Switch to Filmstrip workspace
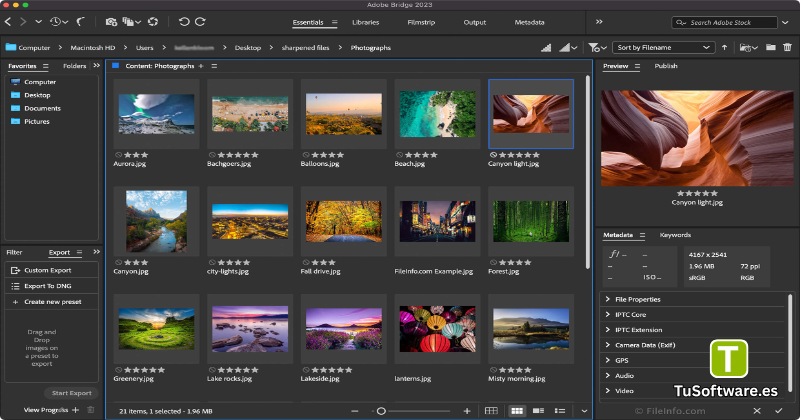Viewport: 800px width, 420px height. pos(421,22)
